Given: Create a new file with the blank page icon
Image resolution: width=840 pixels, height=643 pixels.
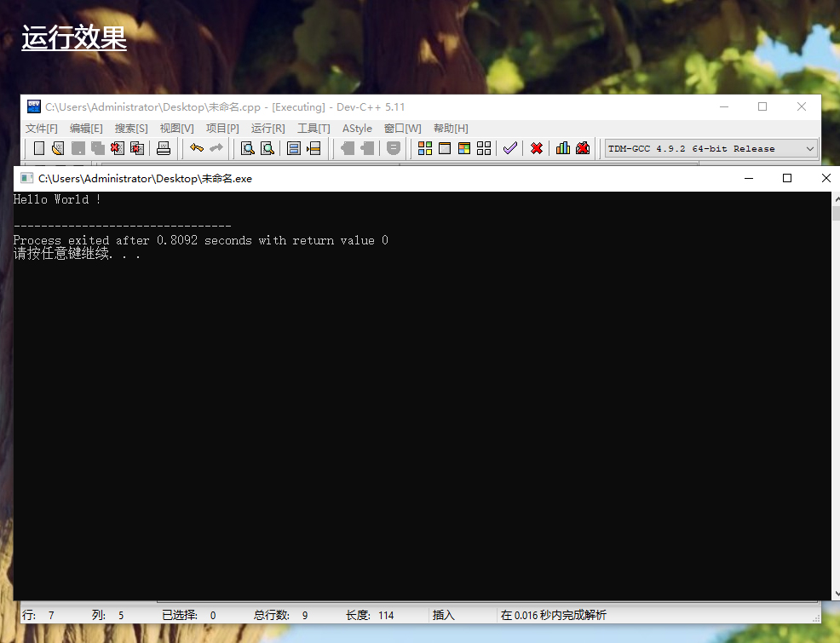Looking at the screenshot, I should pos(39,148).
